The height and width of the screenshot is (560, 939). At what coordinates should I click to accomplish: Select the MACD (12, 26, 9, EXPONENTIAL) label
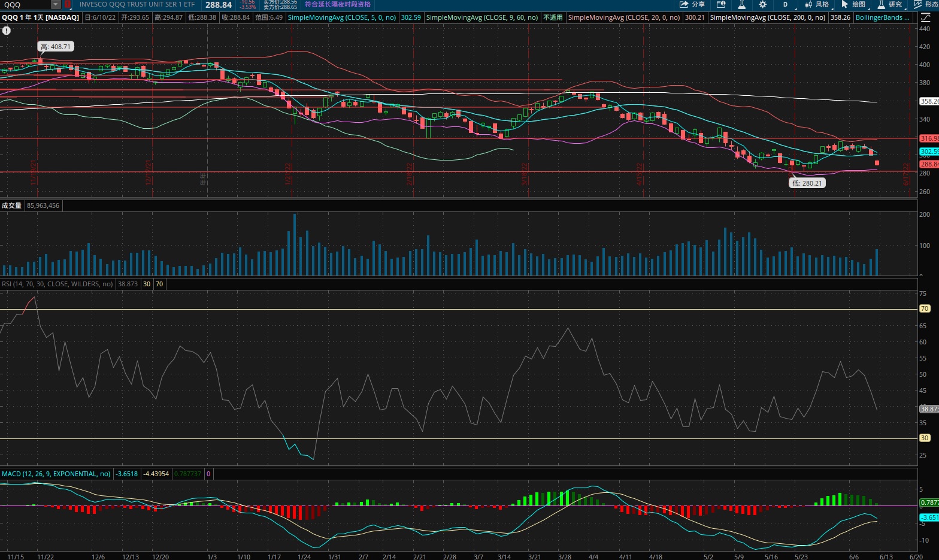[56, 474]
